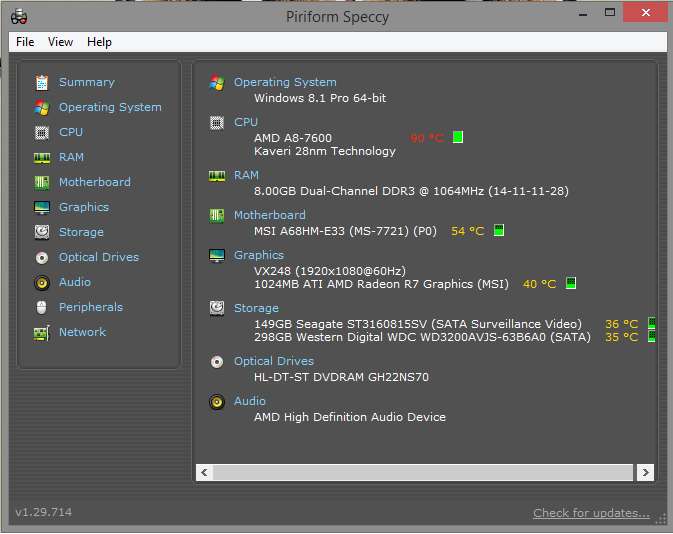This screenshot has width=673, height=534.
Task: Select Network in the sidebar
Action: (82, 332)
